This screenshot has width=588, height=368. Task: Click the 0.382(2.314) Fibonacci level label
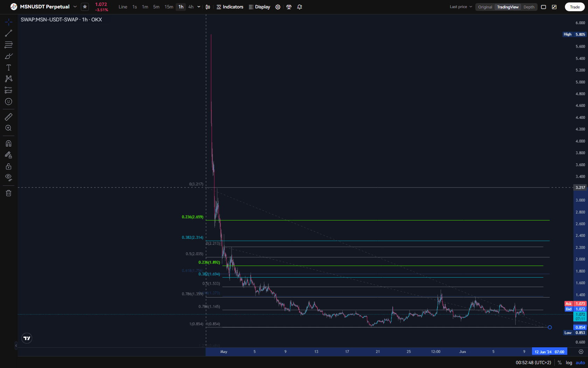click(192, 237)
